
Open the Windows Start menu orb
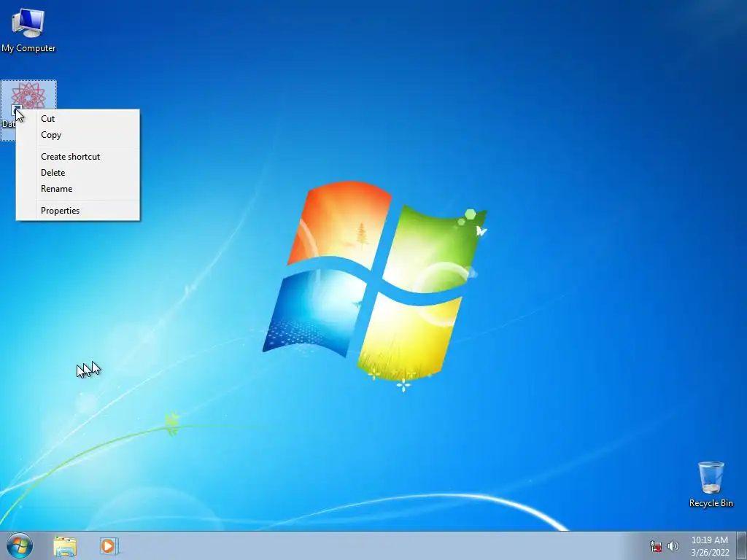(20, 545)
